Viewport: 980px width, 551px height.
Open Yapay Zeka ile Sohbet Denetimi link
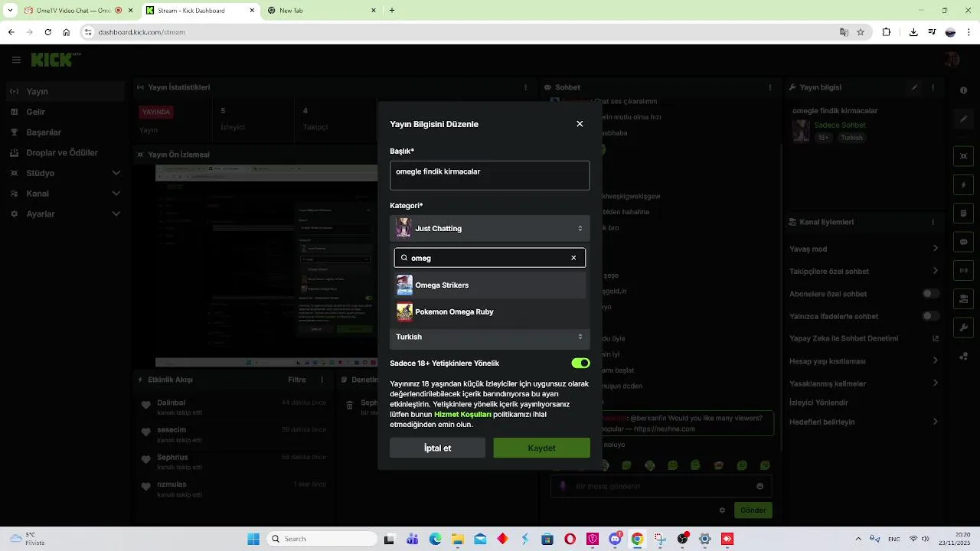point(864,338)
